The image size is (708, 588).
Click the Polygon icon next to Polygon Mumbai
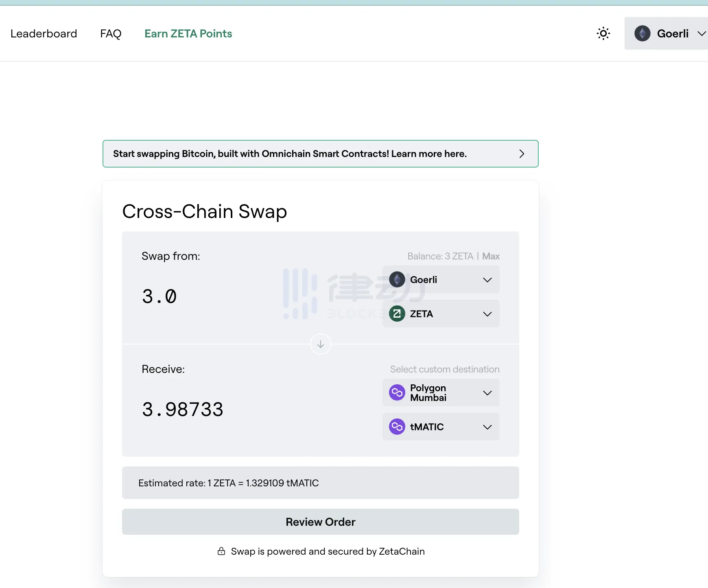pos(397,392)
